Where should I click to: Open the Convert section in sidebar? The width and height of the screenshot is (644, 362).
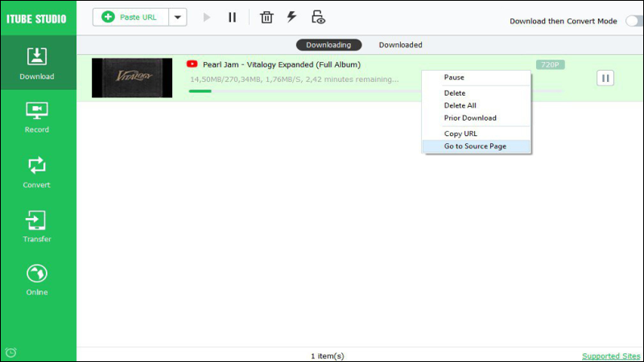click(x=37, y=172)
